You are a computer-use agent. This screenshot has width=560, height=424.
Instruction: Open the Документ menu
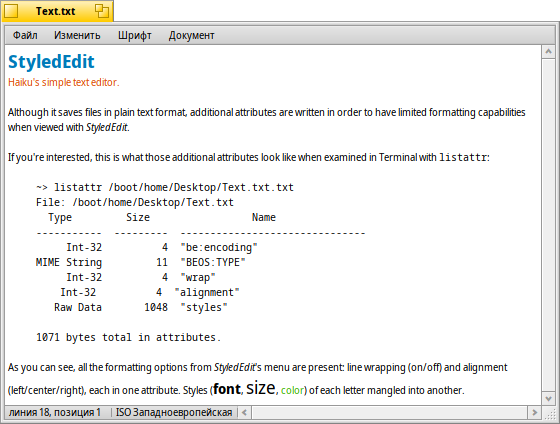[191, 35]
